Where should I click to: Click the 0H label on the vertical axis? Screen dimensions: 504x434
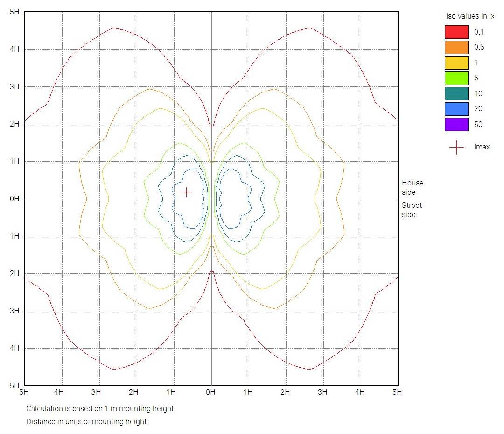pyautogui.click(x=14, y=199)
